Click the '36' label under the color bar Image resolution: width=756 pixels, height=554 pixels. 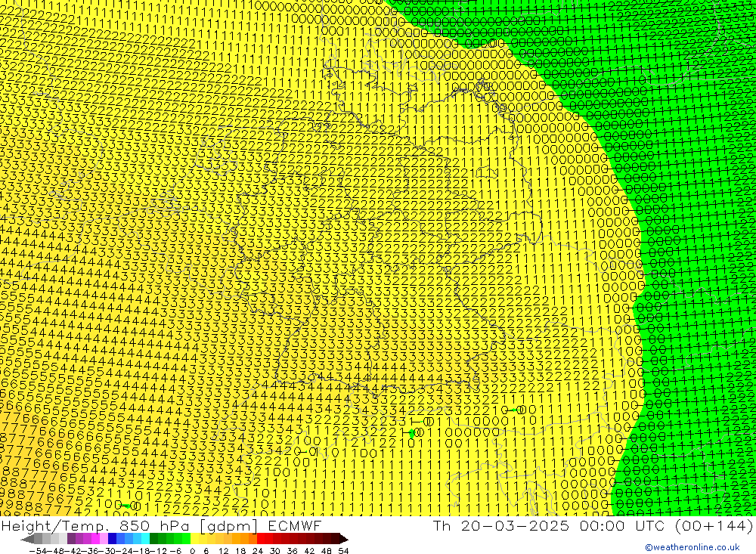[292, 551]
